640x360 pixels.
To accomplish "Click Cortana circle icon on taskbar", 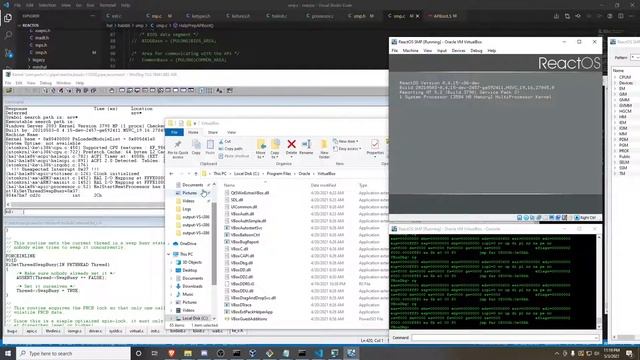I will tap(138, 353).
